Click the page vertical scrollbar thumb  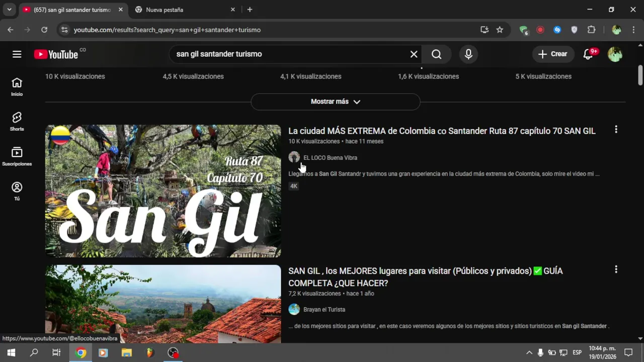(640, 75)
